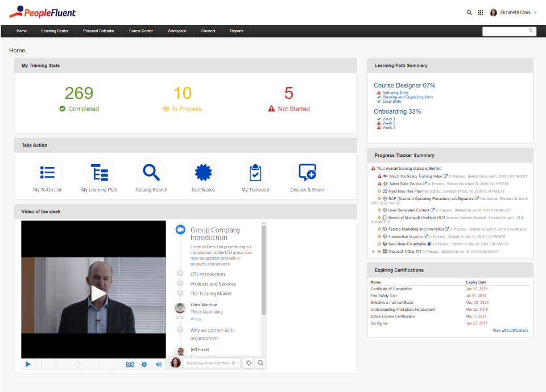Open the video settings gear menu
Image resolution: width=546 pixels, height=392 pixels.
(144, 363)
